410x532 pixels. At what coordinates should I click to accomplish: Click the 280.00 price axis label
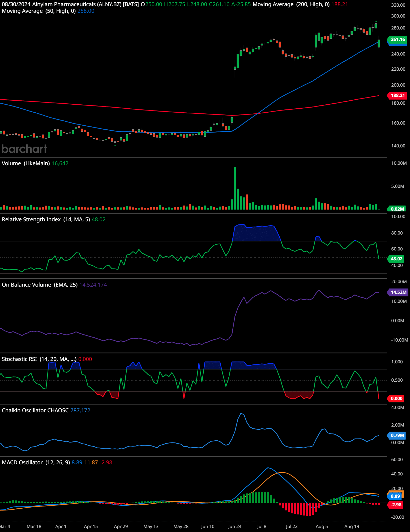tap(398, 28)
